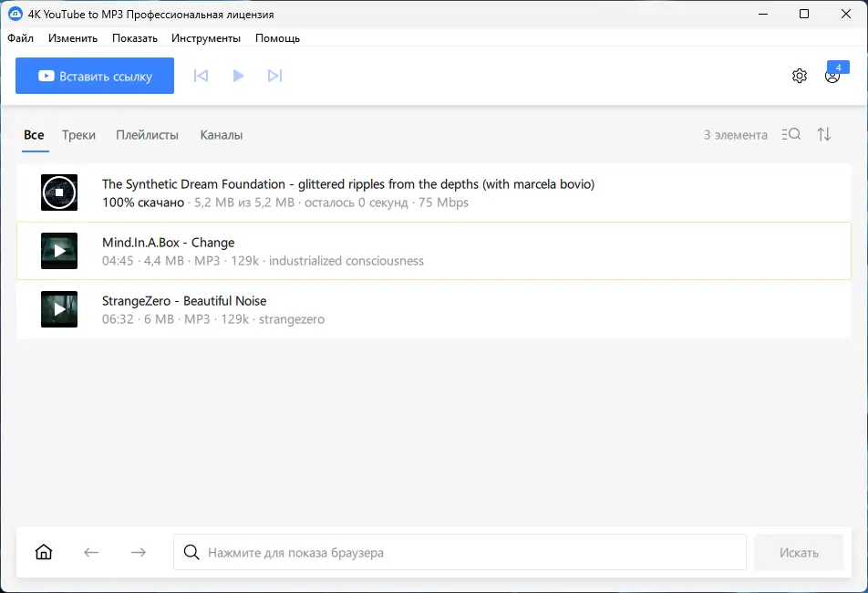
Task: Click the settings gear icon
Action: point(800,76)
